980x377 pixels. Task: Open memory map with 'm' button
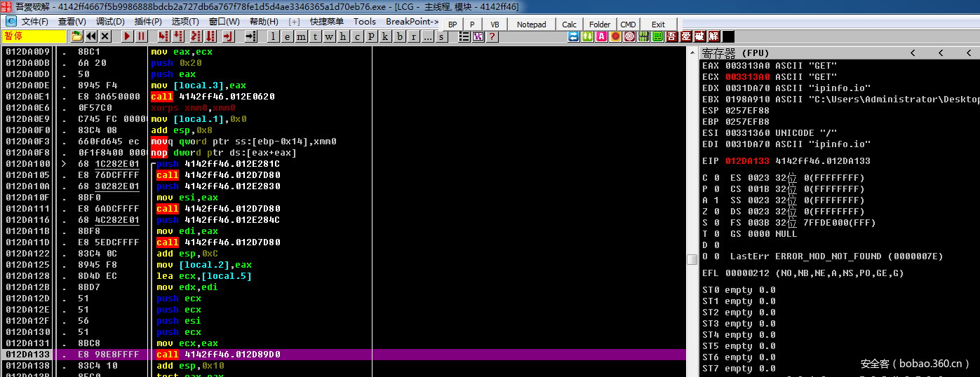coord(302,36)
